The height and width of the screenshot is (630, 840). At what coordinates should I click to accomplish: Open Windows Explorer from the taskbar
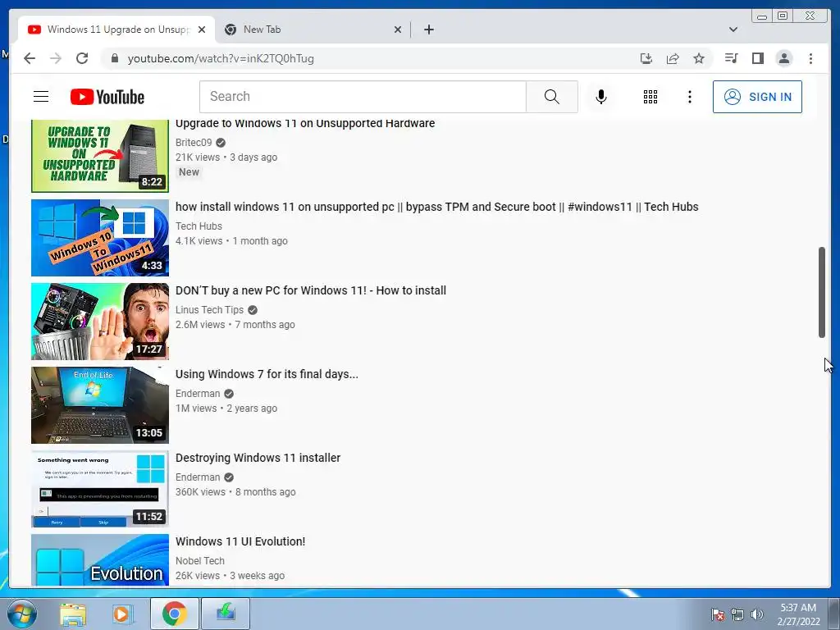tap(73, 614)
